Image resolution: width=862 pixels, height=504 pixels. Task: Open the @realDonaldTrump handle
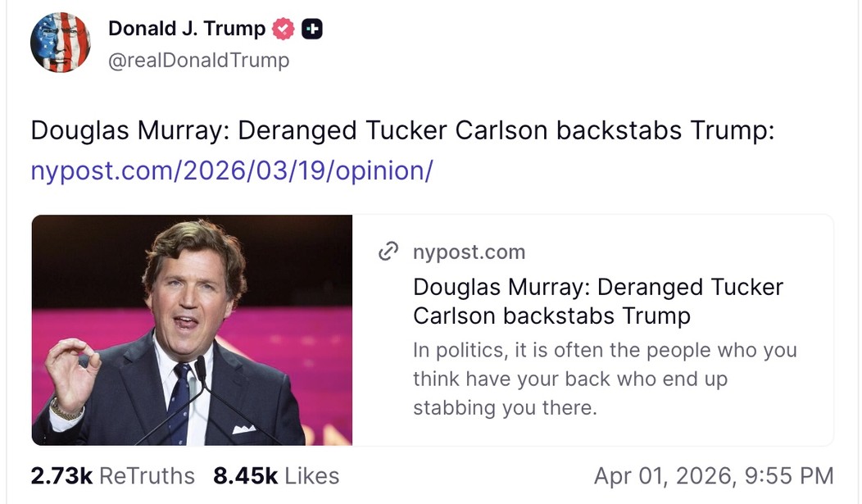[198, 60]
